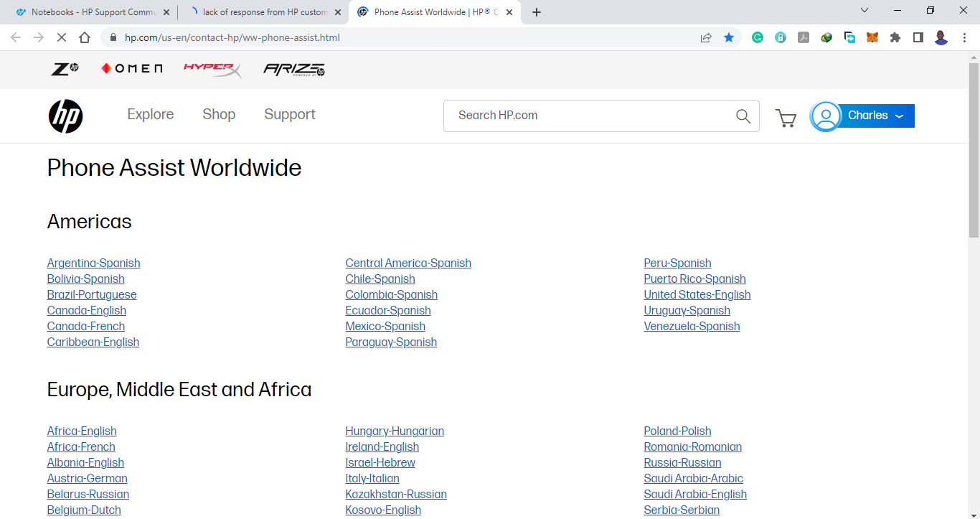Open the Support menu
This screenshot has height=519, width=980.
(x=290, y=115)
